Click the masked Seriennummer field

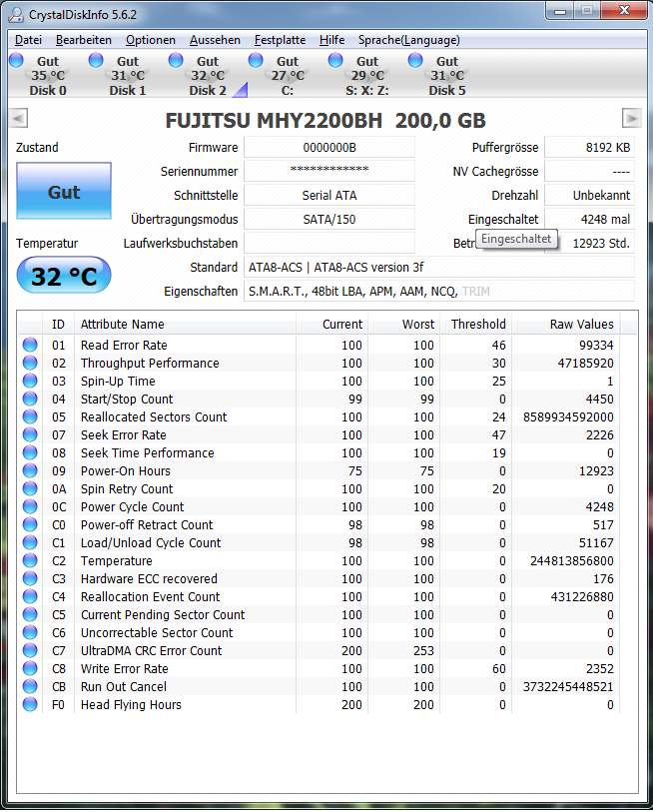coord(329,172)
